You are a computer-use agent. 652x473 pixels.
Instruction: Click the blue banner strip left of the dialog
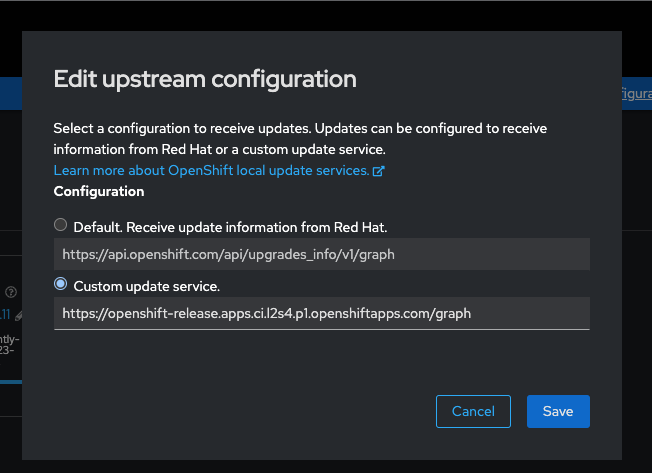[11, 93]
